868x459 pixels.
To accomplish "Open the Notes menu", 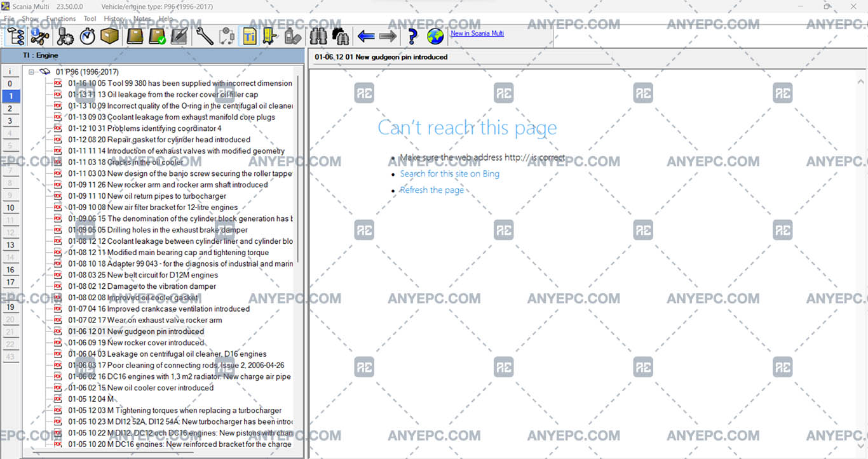I will click(x=142, y=19).
